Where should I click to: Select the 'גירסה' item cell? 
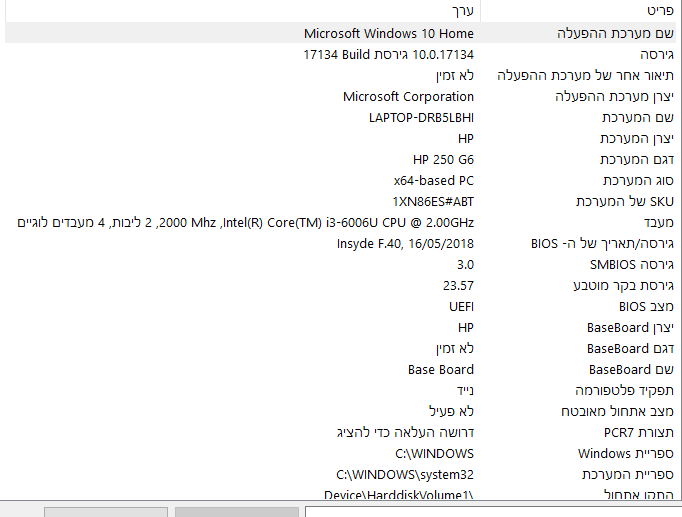click(x=657, y=55)
